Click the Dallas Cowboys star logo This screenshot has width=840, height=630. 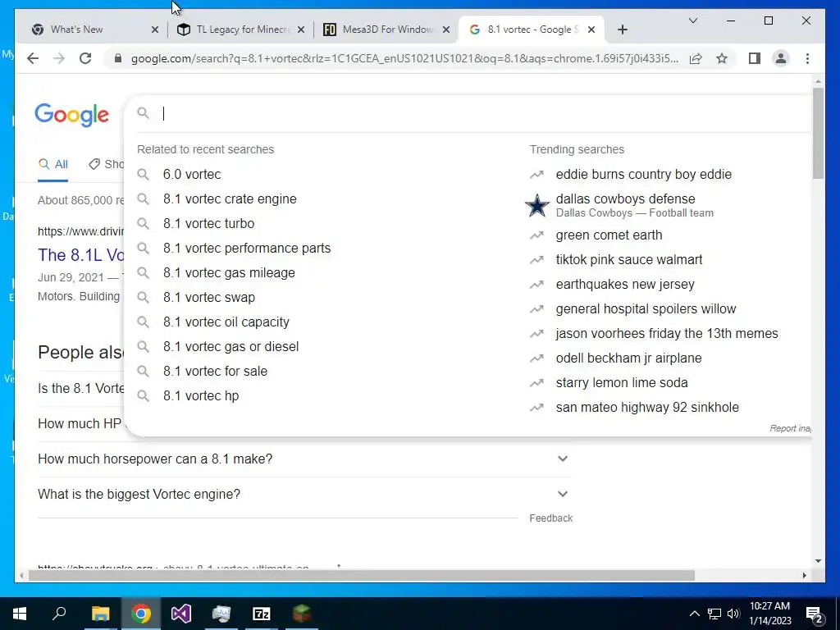click(536, 206)
